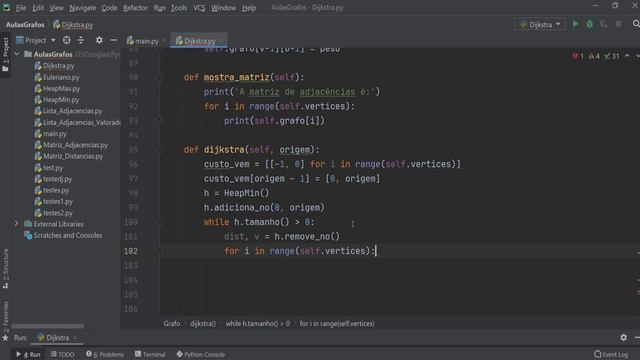640x360 pixels.
Task: Click the dijkstra() editor breadcrumb
Action: click(203, 324)
